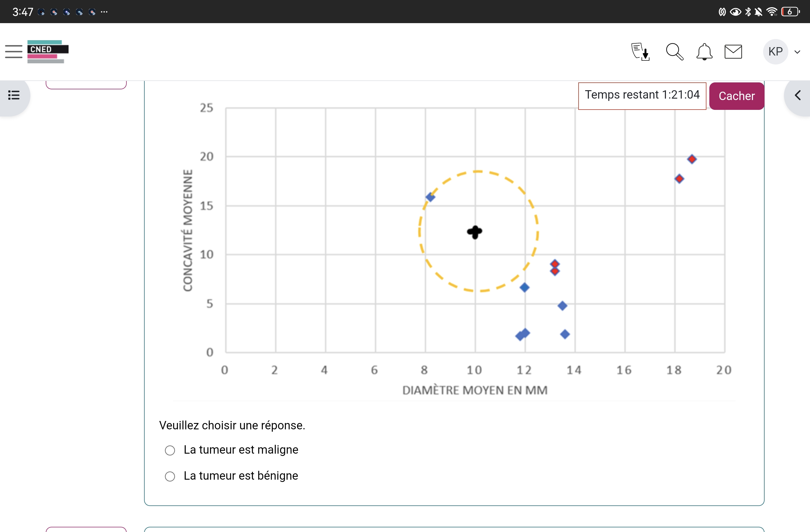The image size is (810, 532).
Task: Open the messages envelope
Action: point(733,52)
